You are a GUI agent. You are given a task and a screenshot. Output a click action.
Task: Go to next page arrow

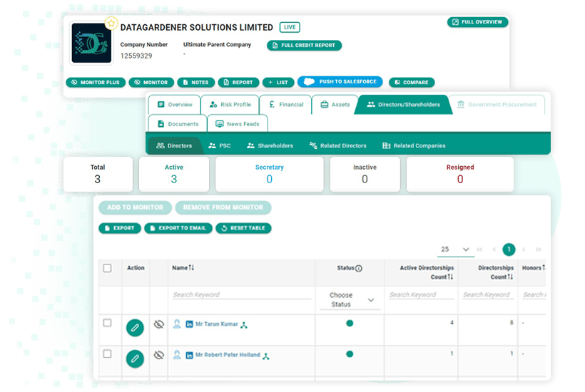524,249
